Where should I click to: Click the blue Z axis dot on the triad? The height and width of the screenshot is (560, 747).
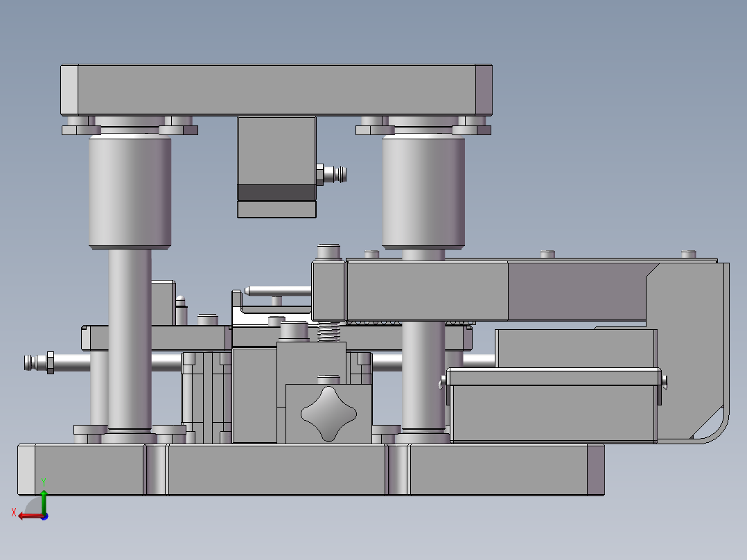tap(45, 516)
